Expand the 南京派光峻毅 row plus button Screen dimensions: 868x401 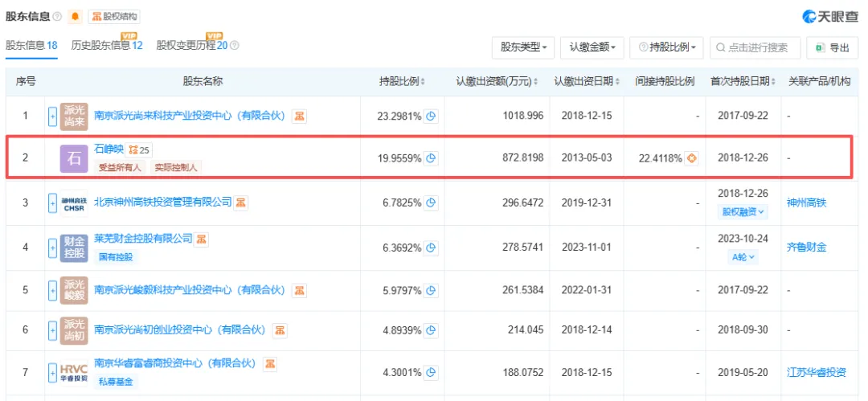52,290
